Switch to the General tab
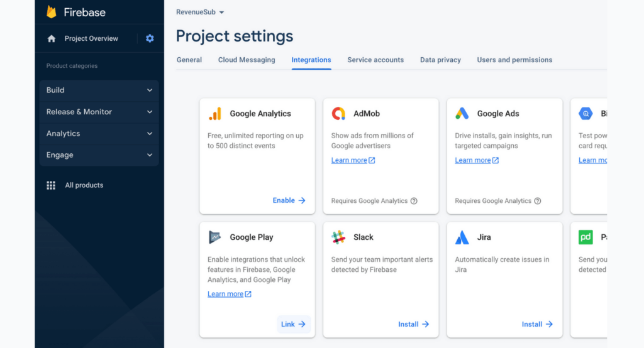Screen dimensions: 644x348 pos(189,60)
